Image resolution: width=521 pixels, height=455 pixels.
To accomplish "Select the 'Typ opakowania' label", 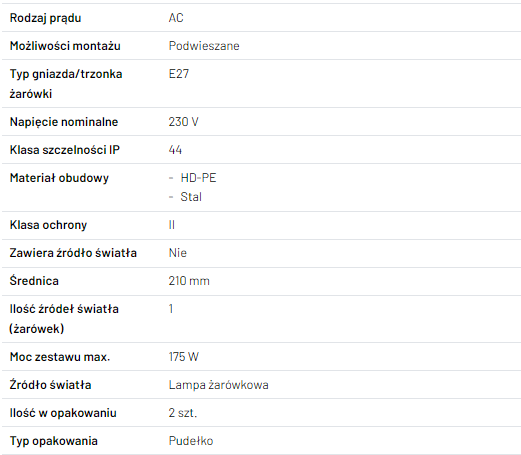I will click(54, 441).
